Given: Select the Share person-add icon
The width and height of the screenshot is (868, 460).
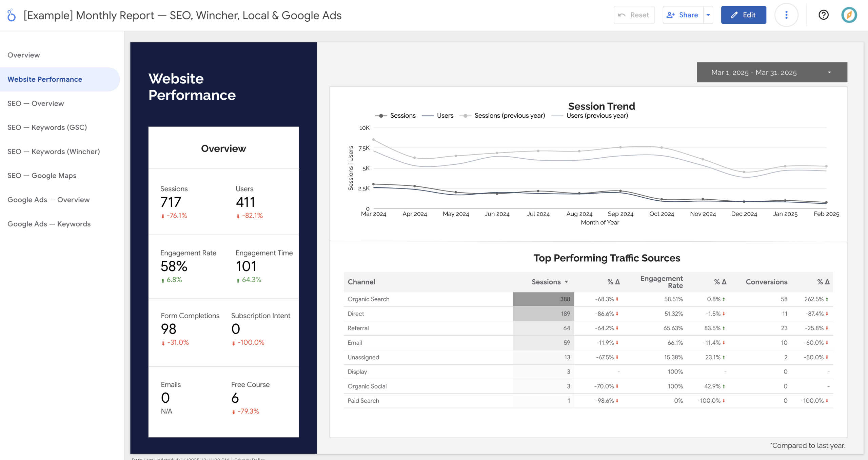Looking at the screenshot, I should click(670, 15).
